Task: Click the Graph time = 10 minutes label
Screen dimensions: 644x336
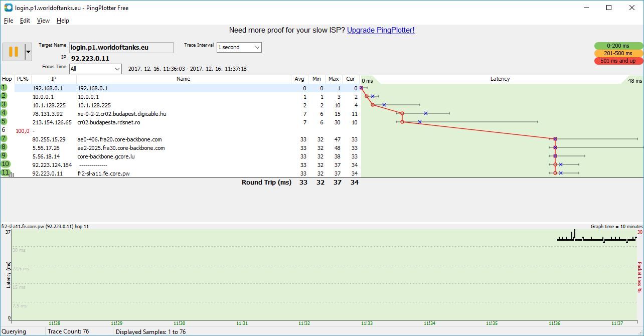Action: pos(616,227)
